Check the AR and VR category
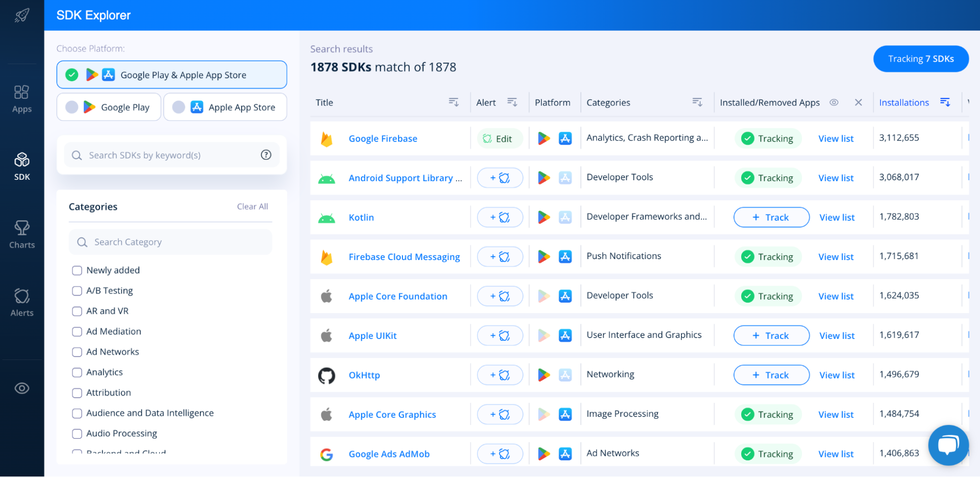This screenshot has height=477, width=980. (x=77, y=311)
